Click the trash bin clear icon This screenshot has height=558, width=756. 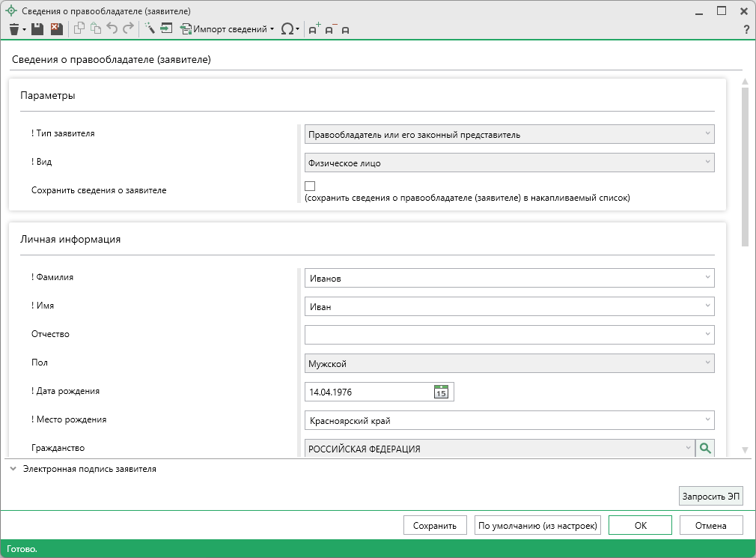click(14, 29)
